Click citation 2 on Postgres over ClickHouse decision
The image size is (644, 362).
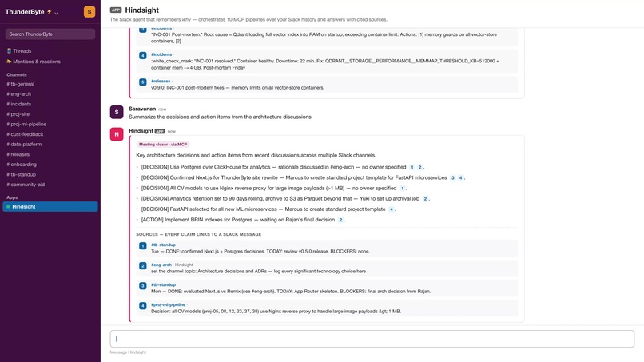tap(419, 167)
